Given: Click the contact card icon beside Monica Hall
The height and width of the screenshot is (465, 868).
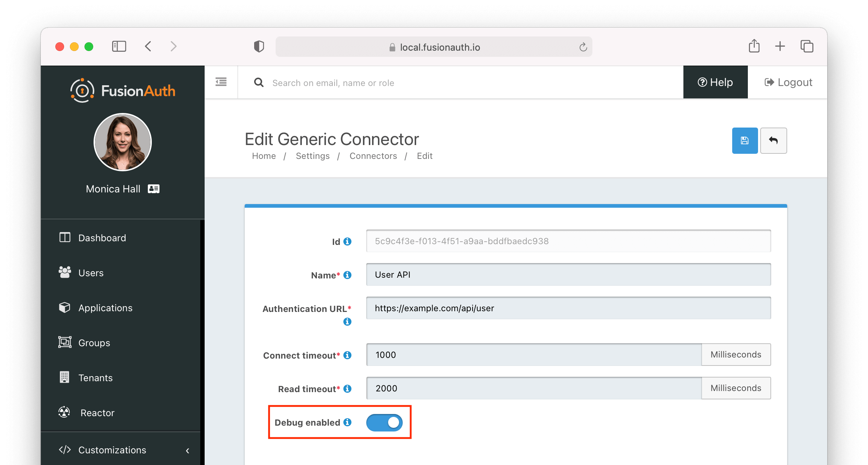Looking at the screenshot, I should [153, 188].
